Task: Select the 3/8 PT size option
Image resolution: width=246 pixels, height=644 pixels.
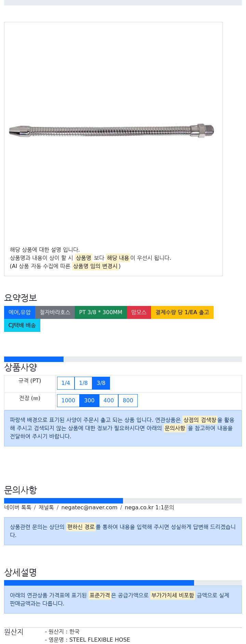Action: 101,383
